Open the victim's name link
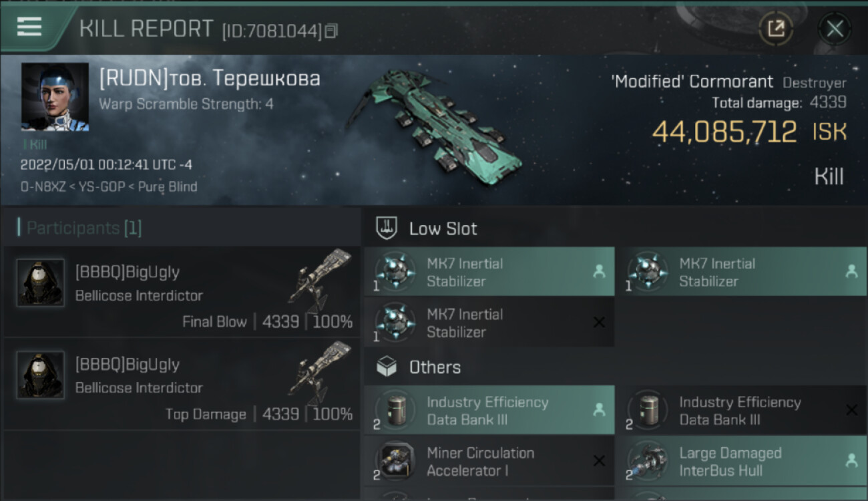Image resolution: width=868 pixels, height=501 pixels. coord(210,79)
